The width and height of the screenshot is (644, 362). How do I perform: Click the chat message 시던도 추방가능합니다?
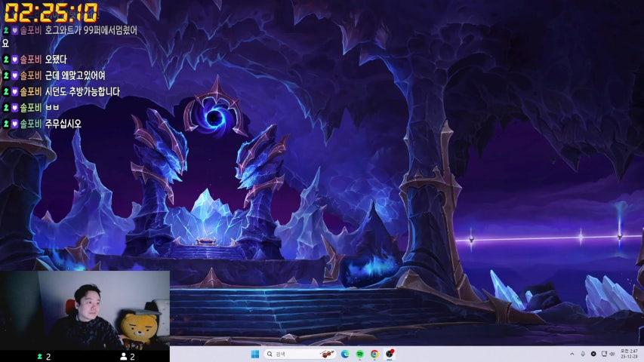click(82, 91)
